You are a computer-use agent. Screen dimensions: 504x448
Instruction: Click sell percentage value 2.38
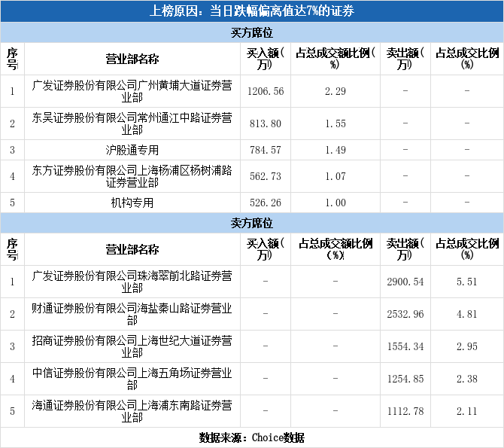(467, 379)
